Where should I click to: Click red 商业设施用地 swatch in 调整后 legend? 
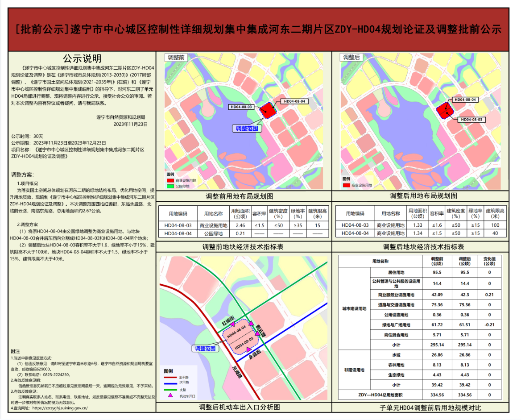click(346, 184)
